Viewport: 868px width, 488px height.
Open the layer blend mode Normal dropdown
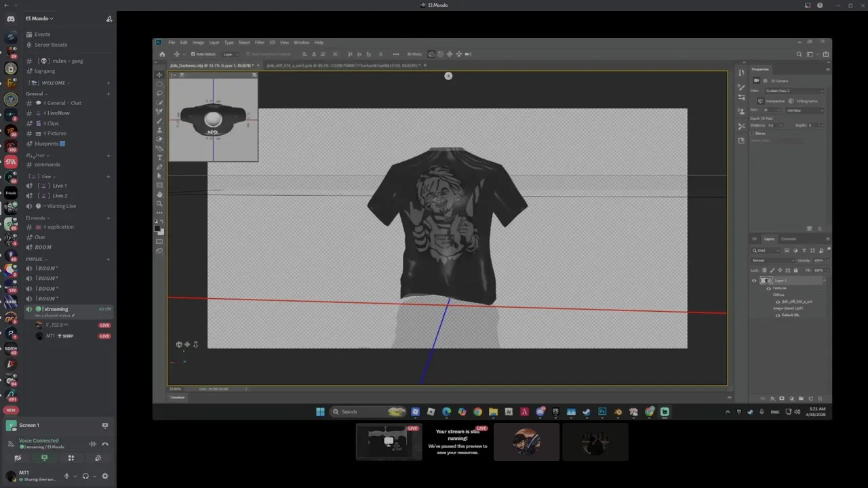(772, 260)
